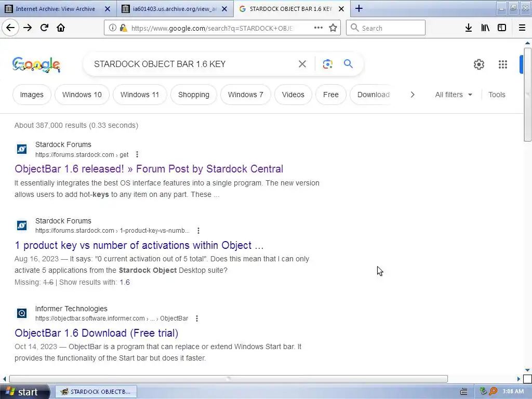The image size is (532, 399).
Task: Open ObjectBar 1.6 released! forum post
Action: tap(149, 169)
